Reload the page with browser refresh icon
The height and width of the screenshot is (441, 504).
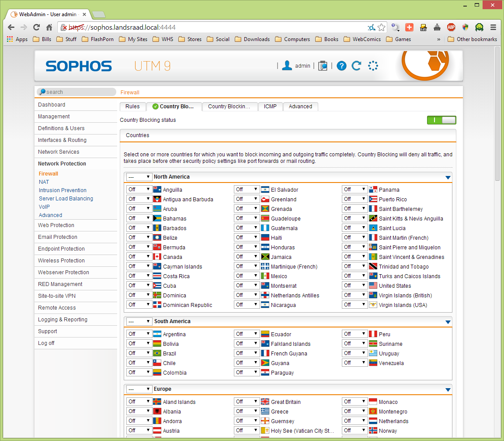(x=37, y=27)
